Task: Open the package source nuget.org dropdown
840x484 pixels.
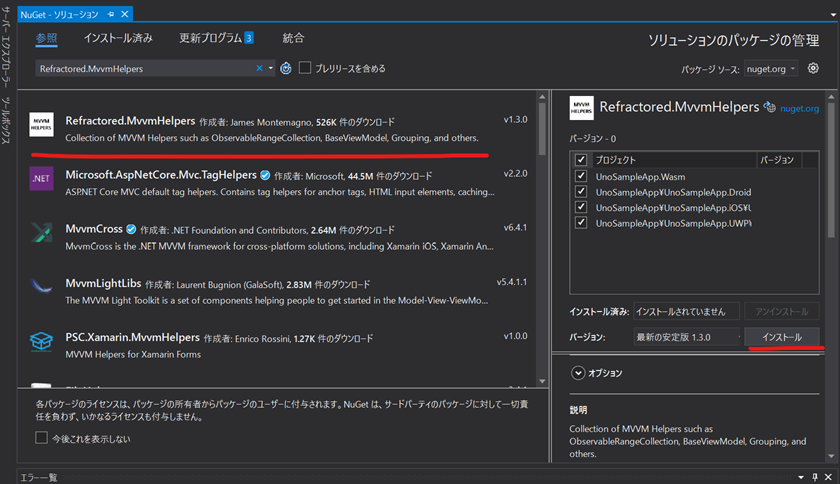Action: point(770,69)
